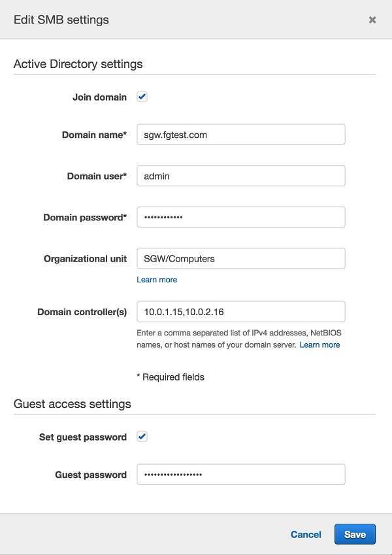Click the Domain controller(s) input field
Image resolution: width=392 pixels, height=555 pixels.
pos(241,311)
